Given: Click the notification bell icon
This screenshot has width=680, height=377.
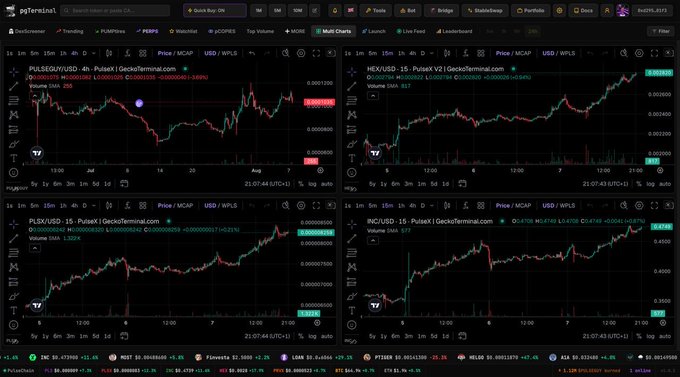Looking at the screenshot, I should point(334,10).
